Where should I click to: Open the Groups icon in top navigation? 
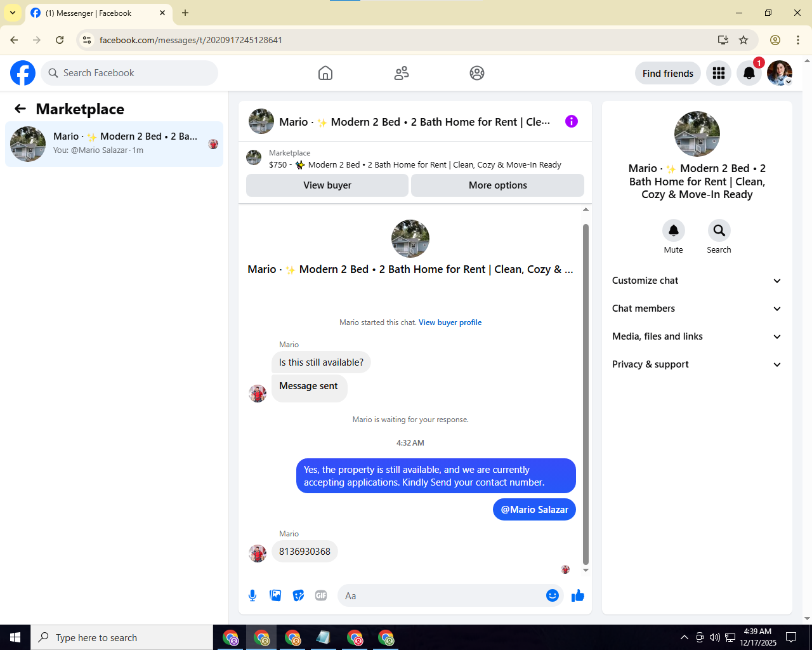coord(477,73)
